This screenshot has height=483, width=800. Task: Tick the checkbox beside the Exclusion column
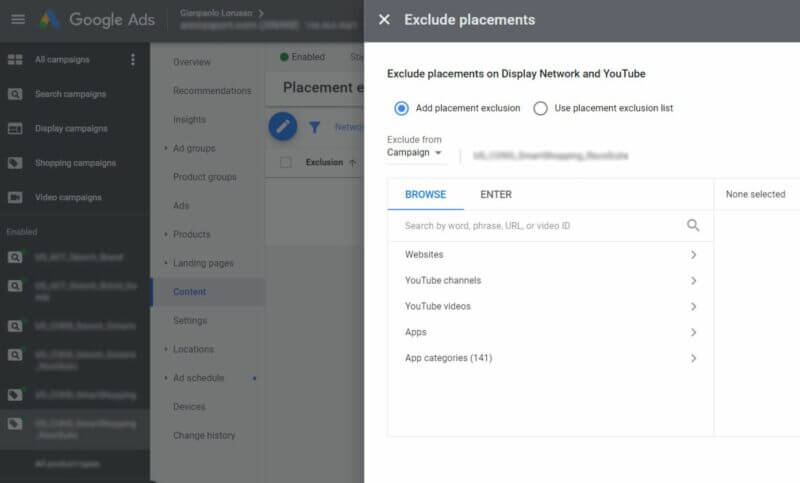tap(286, 162)
